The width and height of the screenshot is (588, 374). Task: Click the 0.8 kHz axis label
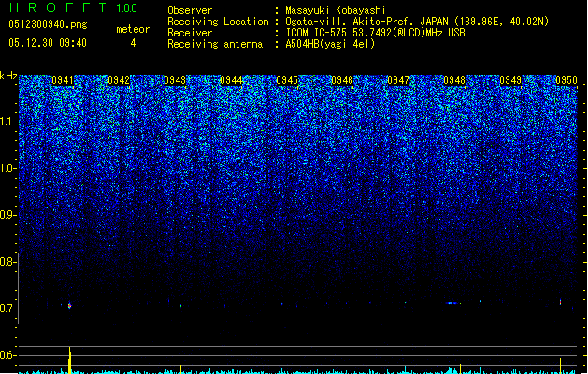pos(8,262)
